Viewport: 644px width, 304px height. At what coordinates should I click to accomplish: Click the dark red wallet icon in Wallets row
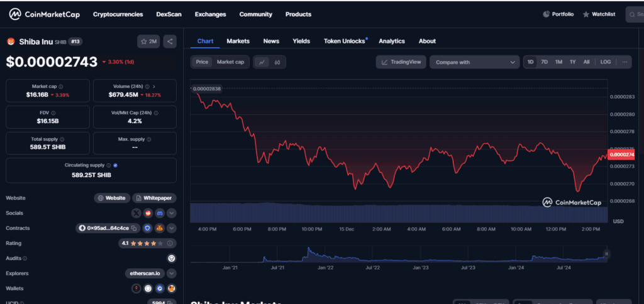pos(136,289)
